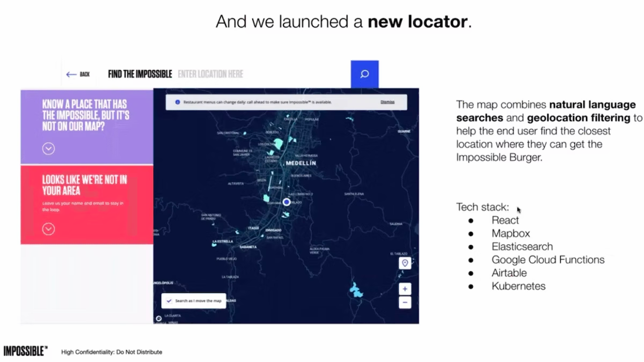
Task: Click the 'Elasticsearch' tech stack item
Action: [x=522, y=247]
